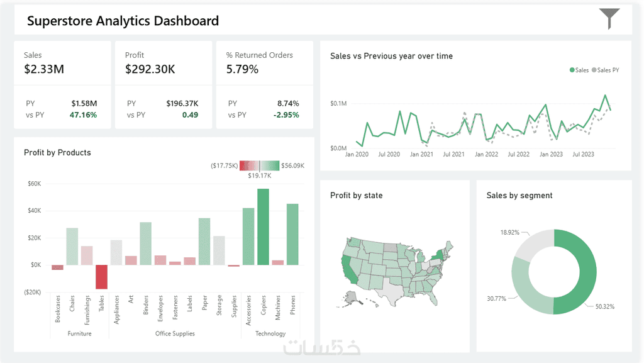This screenshot has height=363, width=644.
Task: Click the Accessories profit bar
Action: tap(248, 236)
